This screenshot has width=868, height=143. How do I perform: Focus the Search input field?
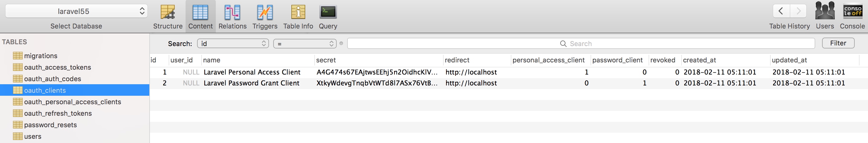(581, 43)
